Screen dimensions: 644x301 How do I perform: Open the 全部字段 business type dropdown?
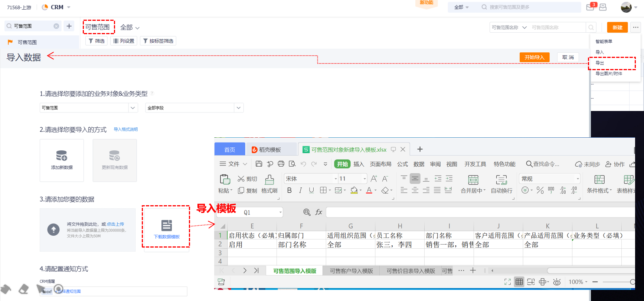point(194,108)
